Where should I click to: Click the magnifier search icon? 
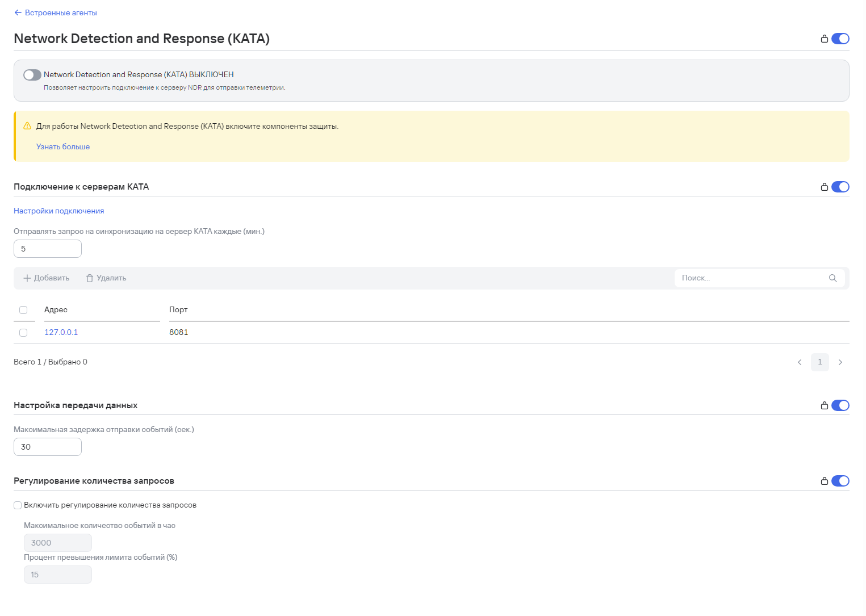pos(833,278)
